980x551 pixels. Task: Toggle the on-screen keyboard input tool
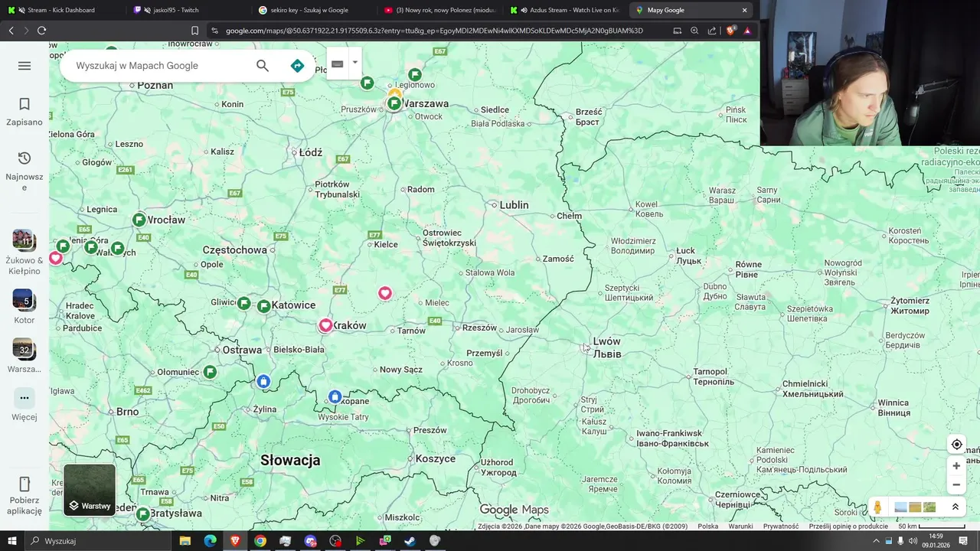[337, 64]
